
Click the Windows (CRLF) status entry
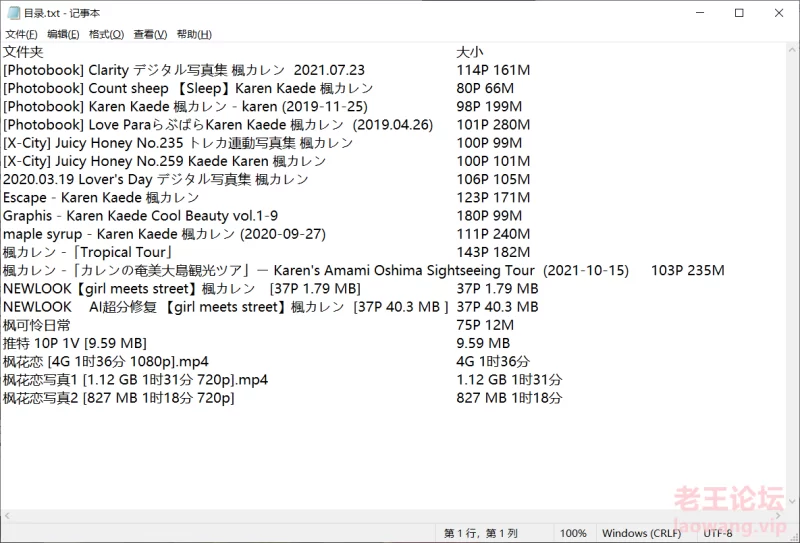[641, 533]
